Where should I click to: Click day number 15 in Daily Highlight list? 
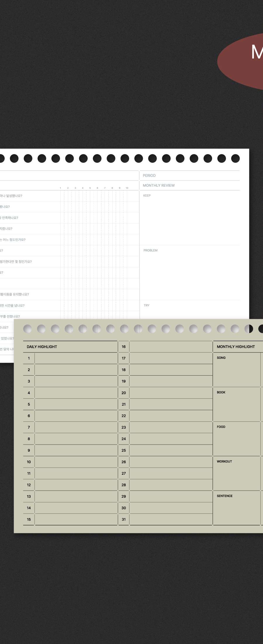tap(29, 520)
